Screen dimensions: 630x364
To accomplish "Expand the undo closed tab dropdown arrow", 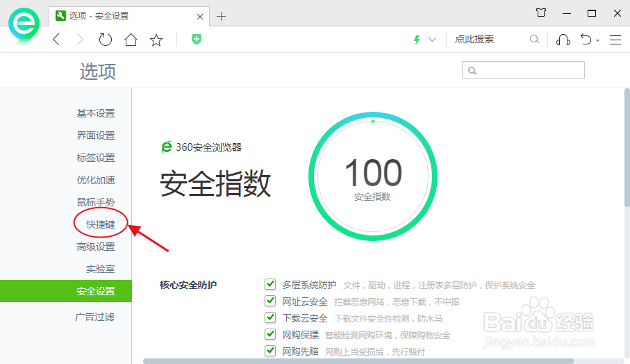I will point(598,40).
